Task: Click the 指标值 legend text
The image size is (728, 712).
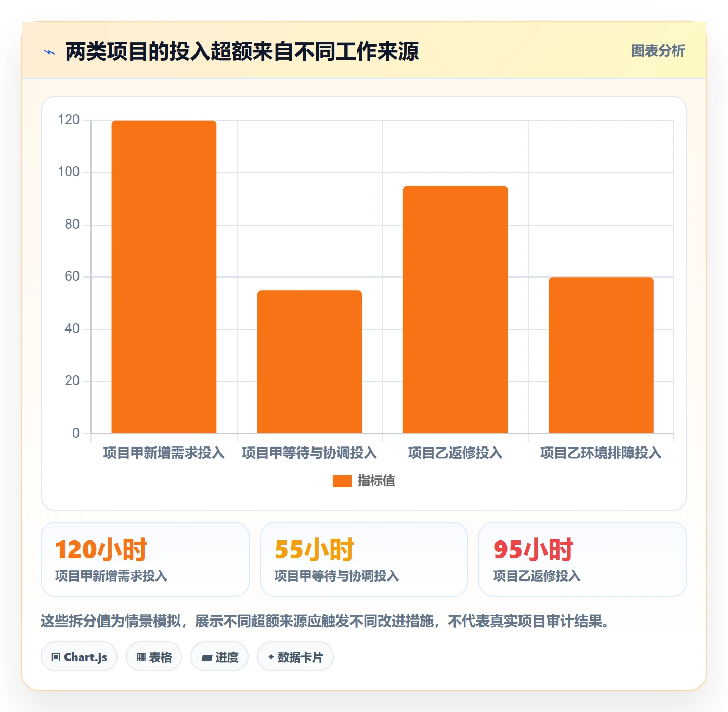Action: (x=376, y=481)
